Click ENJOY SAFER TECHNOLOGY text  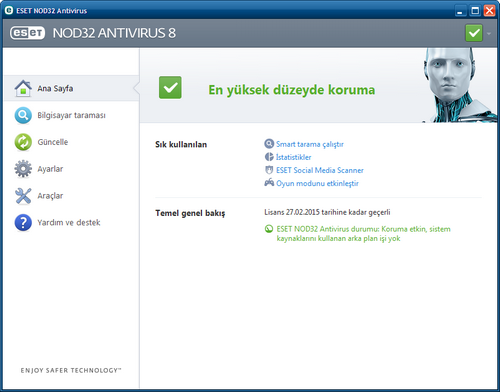pos(71,370)
